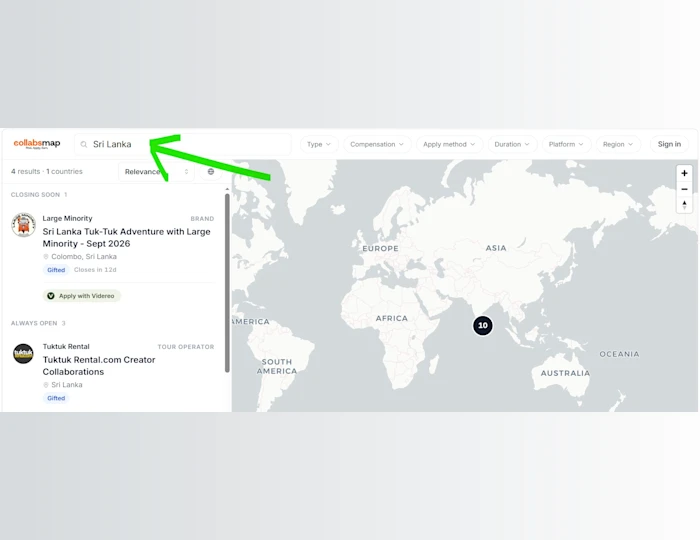Open Tuktuk Rental.com Creator Collaborations listing
This screenshot has height=540, width=700.
pos(99,366)
